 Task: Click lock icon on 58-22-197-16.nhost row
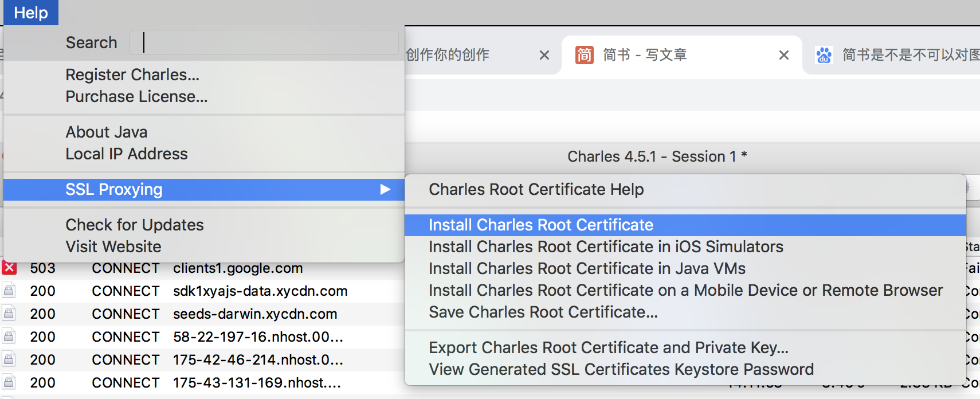(9, 336)
